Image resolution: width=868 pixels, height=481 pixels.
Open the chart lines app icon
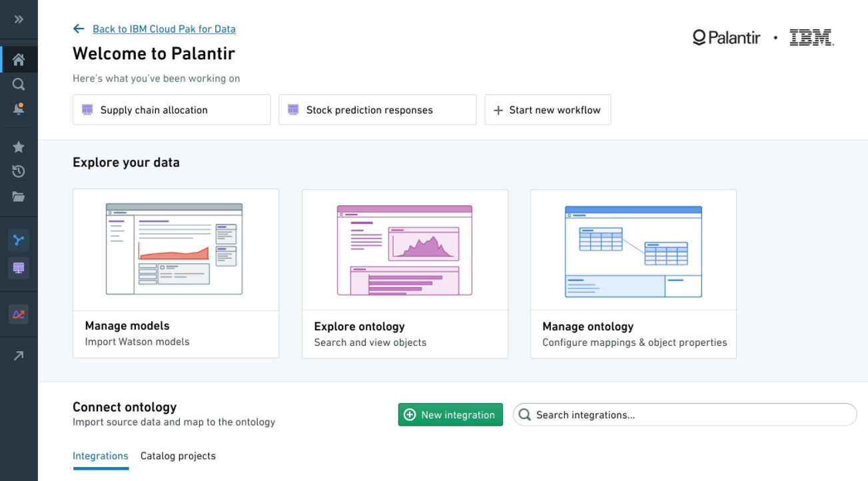coord(19,314)
